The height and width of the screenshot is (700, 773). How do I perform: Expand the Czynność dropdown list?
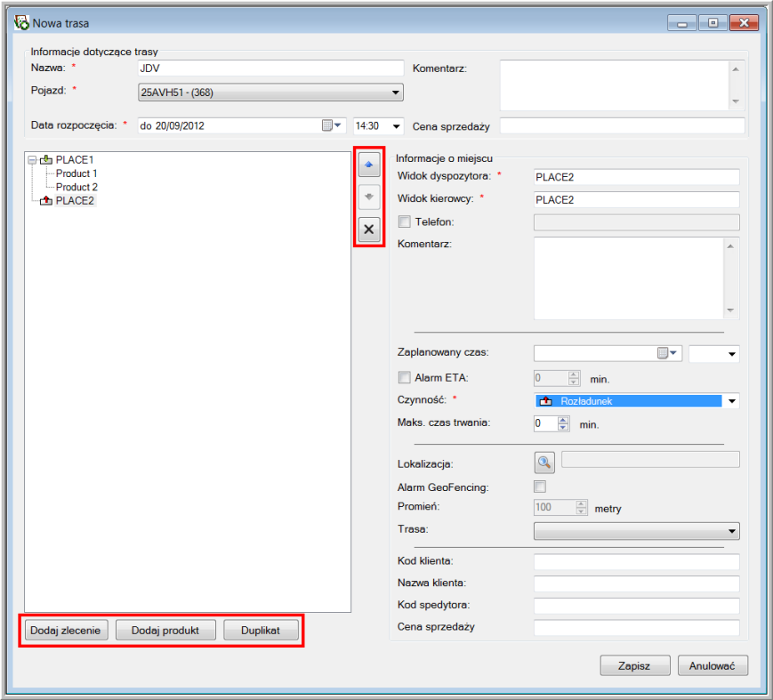point(731,401)
